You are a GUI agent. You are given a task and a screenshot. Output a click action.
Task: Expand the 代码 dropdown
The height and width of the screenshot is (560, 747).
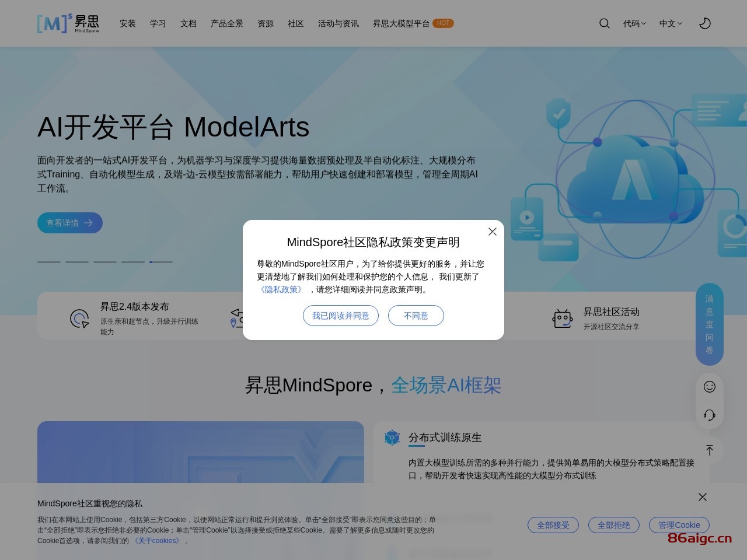tap(634, 23)
